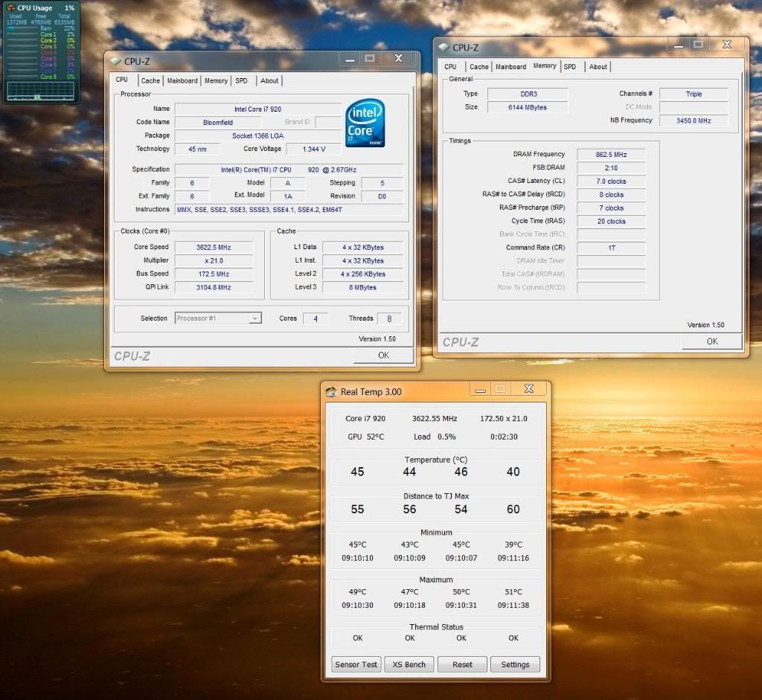This screenshot has width=762, height=700.
Task: Select Memory tab in CPU-Z memory window
Action: click(x=545, y=65)
